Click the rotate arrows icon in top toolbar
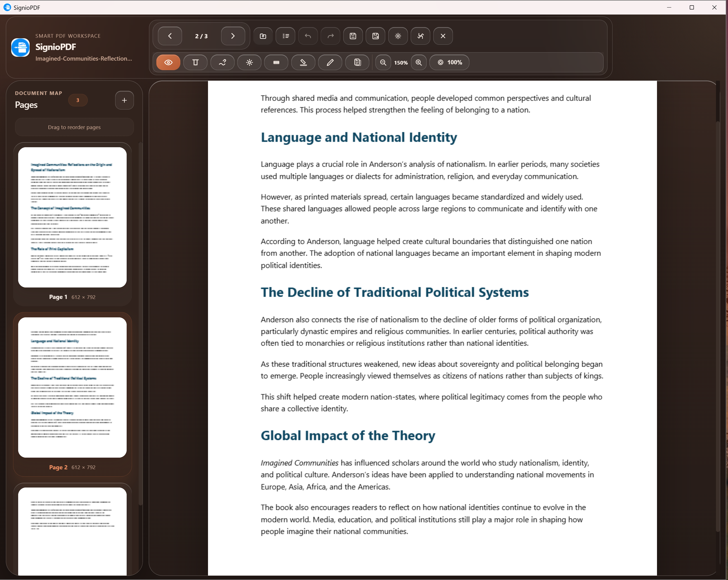 pos(420,36)
